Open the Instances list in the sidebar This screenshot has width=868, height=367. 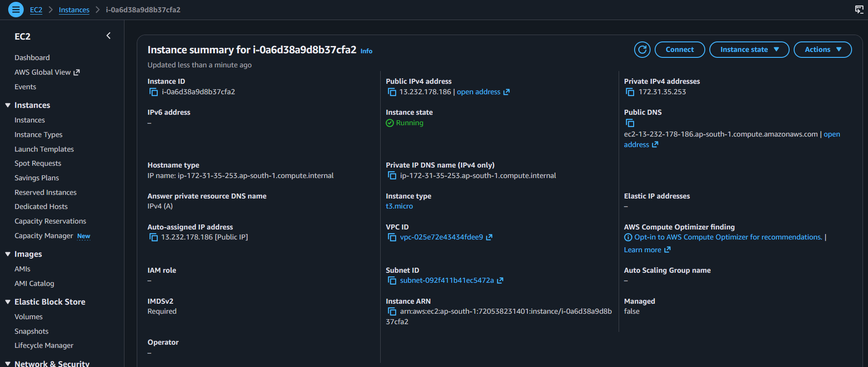click(x=30, y=120)
